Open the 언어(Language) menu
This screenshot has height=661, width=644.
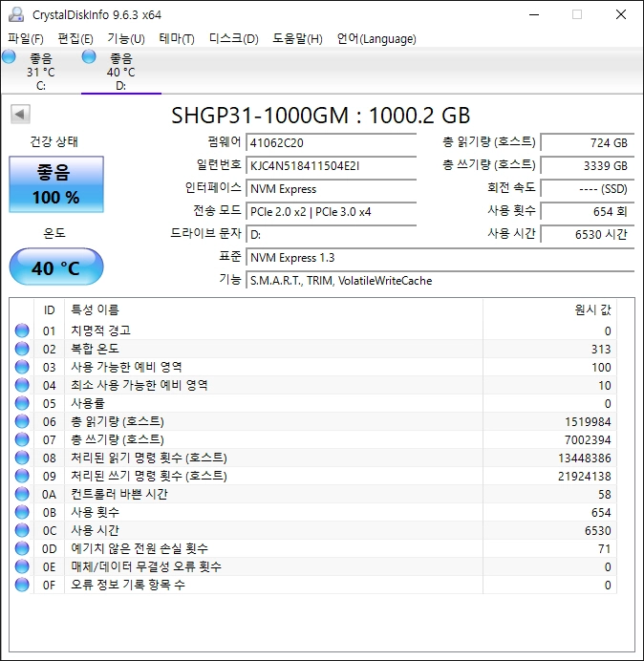point(376,39)
